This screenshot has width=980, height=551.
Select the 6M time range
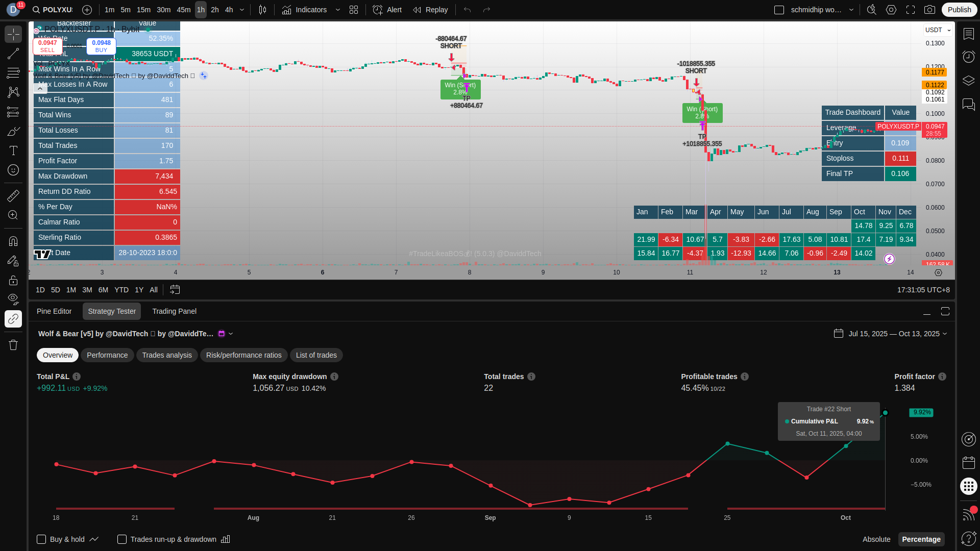tap(103, 290)
